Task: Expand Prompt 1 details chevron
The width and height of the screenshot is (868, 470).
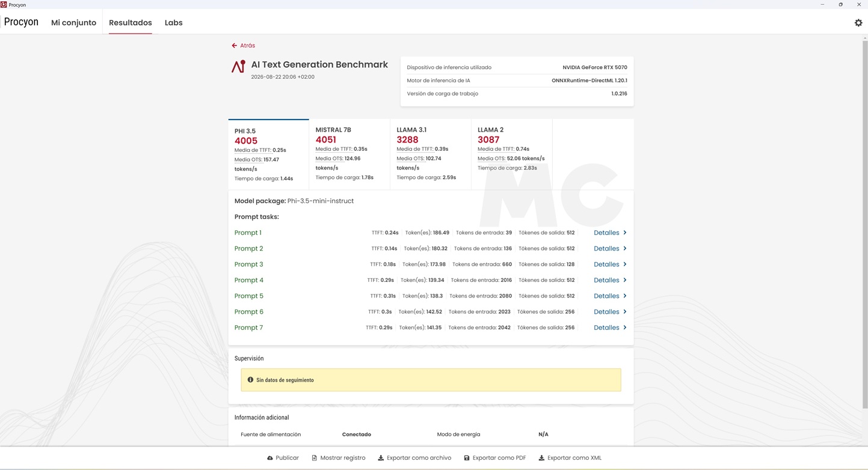Action: click(x=625, y=233)
